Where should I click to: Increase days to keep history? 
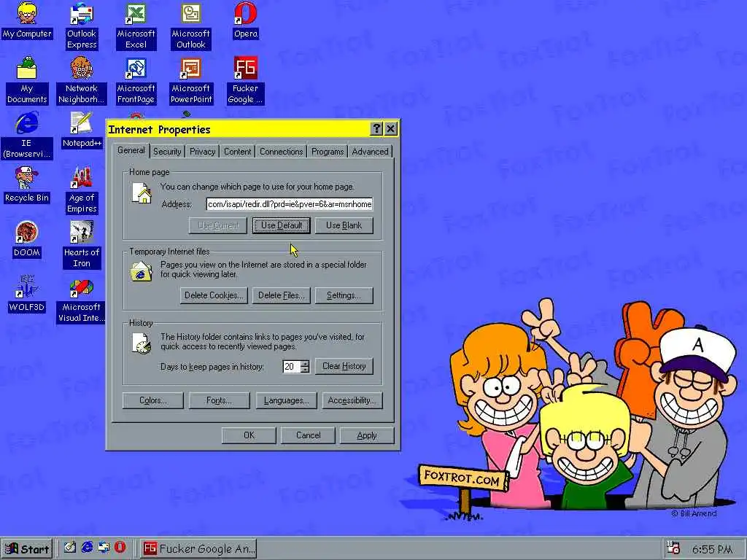point(306,363)
